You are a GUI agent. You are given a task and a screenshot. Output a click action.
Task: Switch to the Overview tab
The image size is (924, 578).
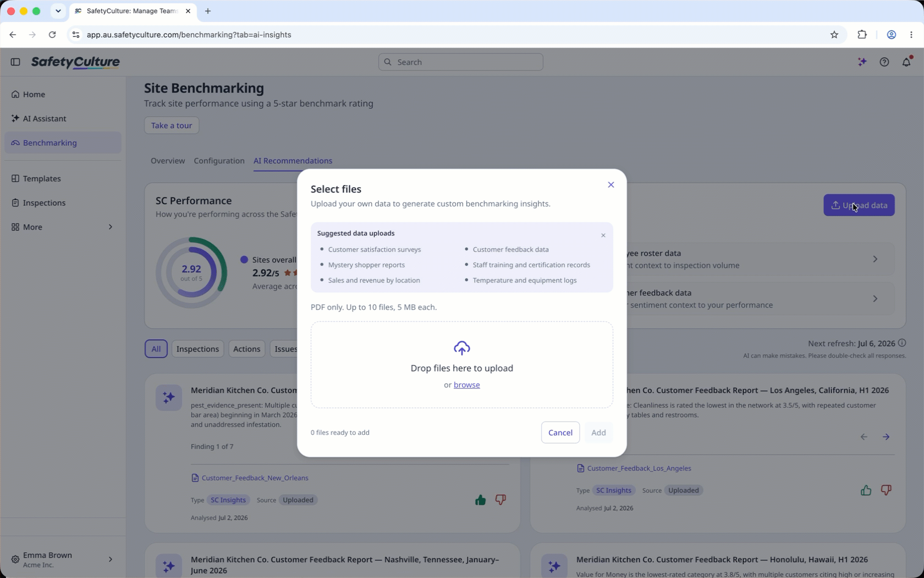coord(168,161)
